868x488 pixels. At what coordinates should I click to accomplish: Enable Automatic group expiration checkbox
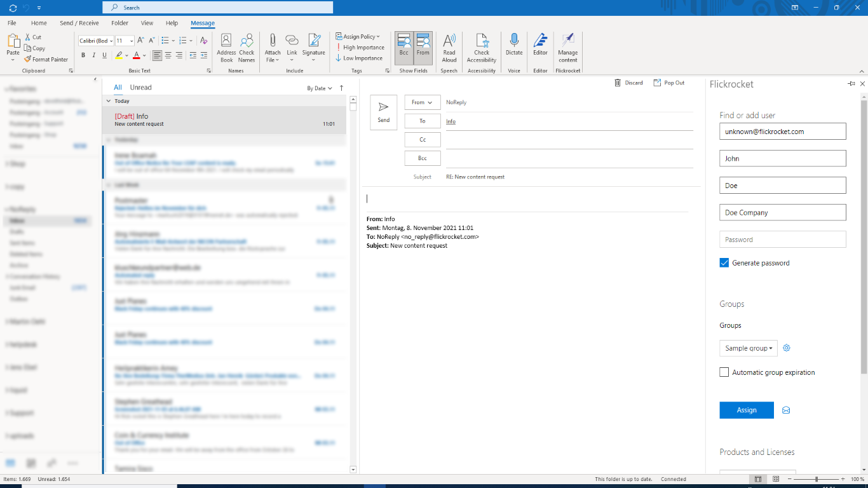724,372
